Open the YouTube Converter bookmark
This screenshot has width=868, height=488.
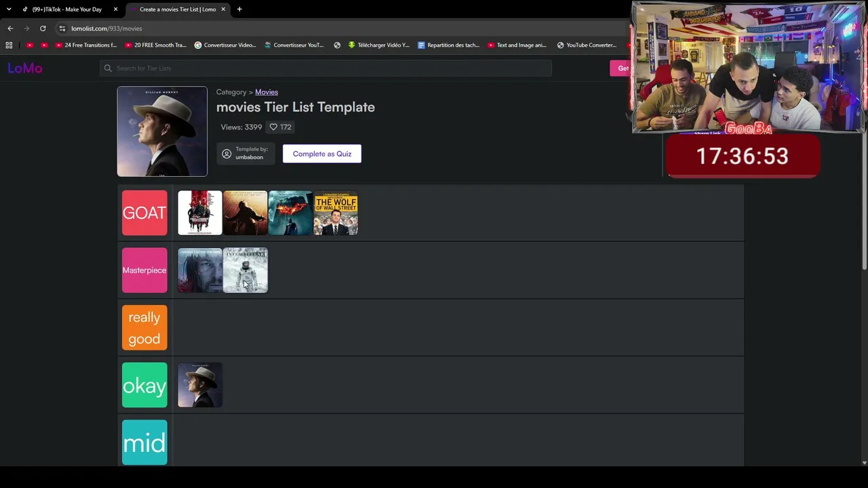[x=587, y=45]
